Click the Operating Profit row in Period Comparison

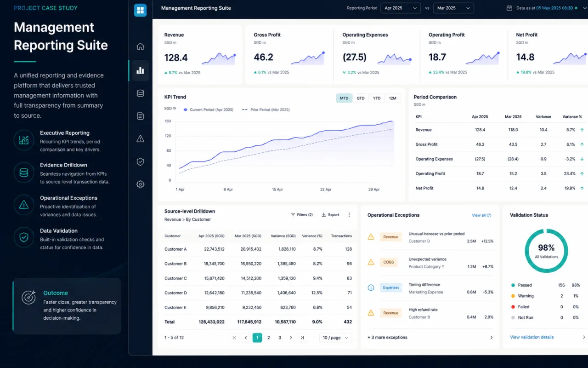(500, 173)
